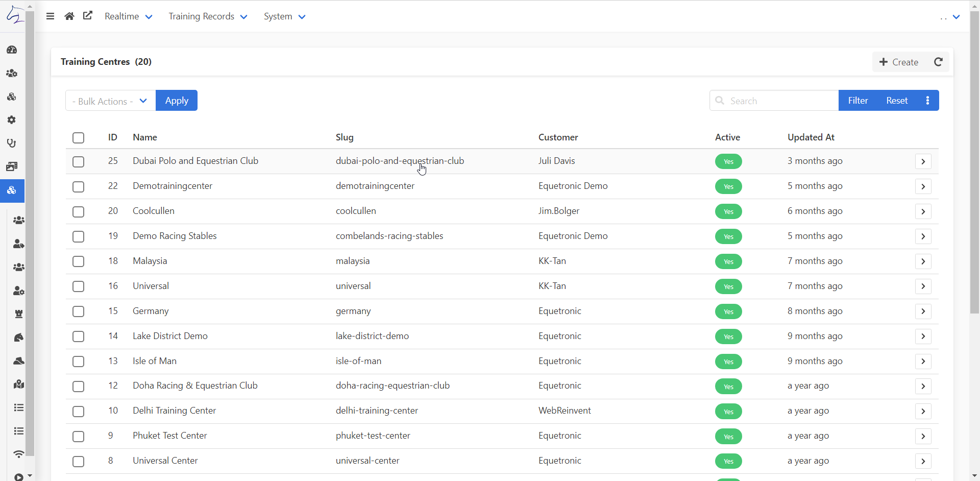980x481 pixels.
Task: Open the stethoscope health icon in sidebar
Action: click(x=12, y=143)
